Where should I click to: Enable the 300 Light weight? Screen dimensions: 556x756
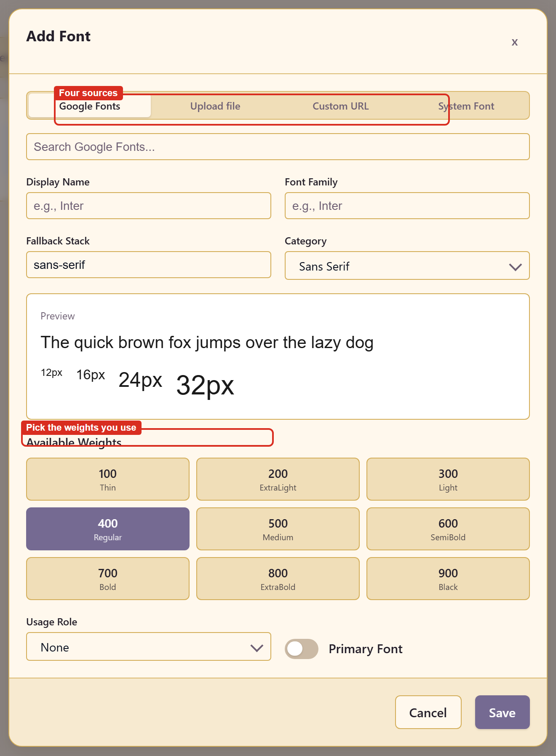coord(448,479)
